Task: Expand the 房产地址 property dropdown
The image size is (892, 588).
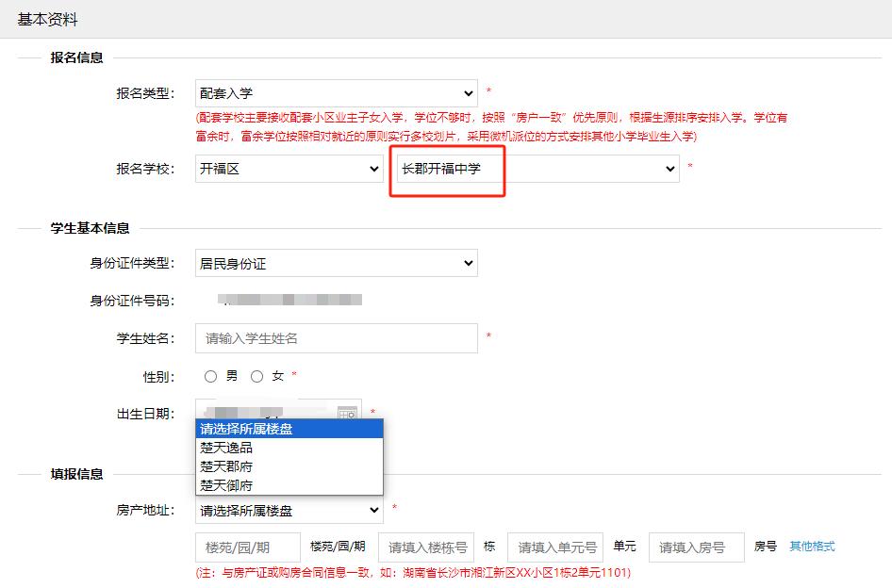Action: pos(289,510)
